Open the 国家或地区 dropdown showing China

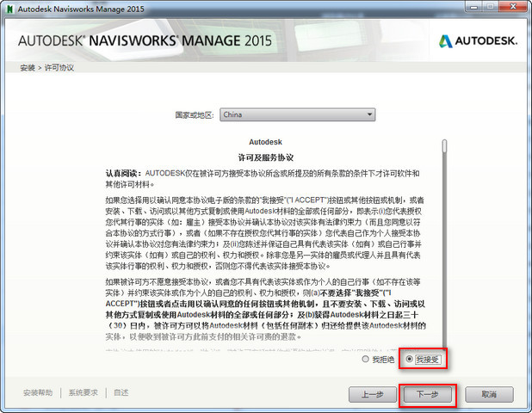pyautogui.click(x=297, y=114)
